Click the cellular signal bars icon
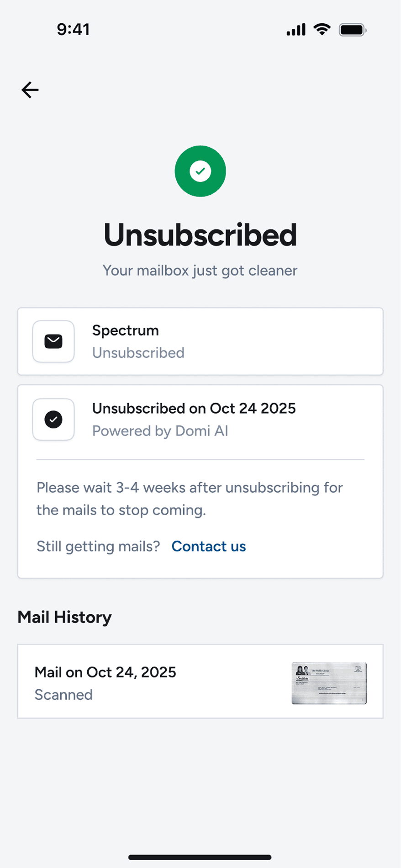This screenshot has height=868, width=401. click(296, 30)
